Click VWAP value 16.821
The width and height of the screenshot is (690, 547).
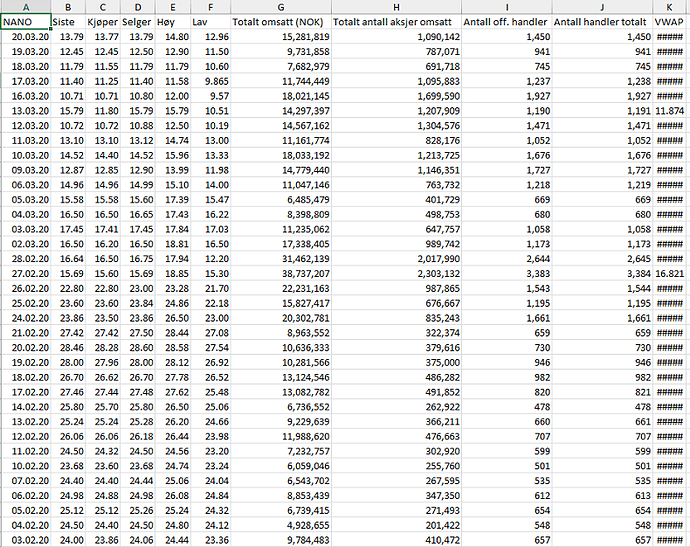(x=669, y=274)
